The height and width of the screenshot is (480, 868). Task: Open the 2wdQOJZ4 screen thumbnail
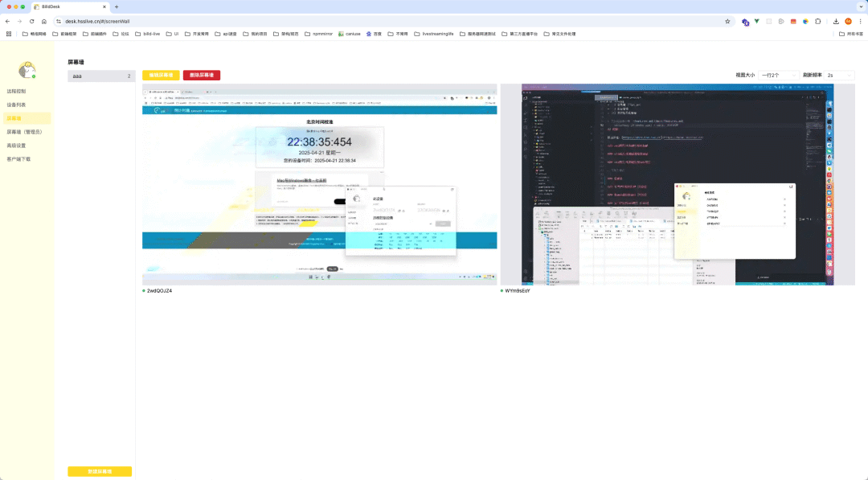[319, 184]
